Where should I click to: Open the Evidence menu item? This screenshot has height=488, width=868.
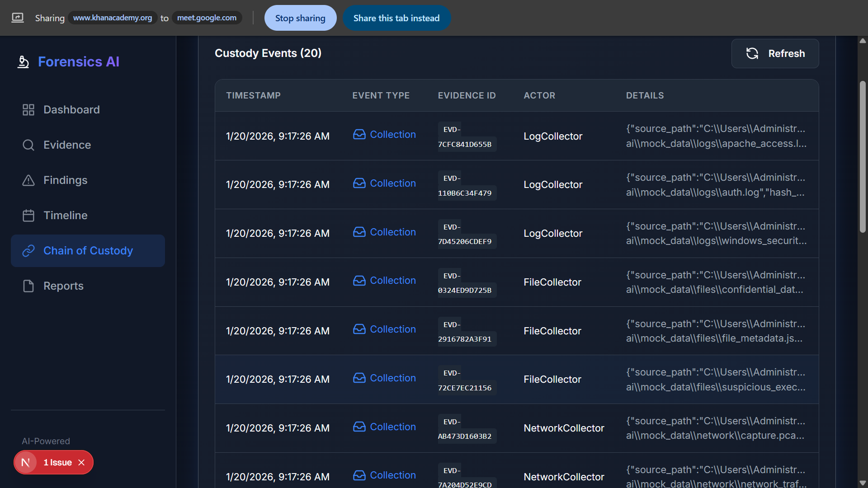point(67,145)
